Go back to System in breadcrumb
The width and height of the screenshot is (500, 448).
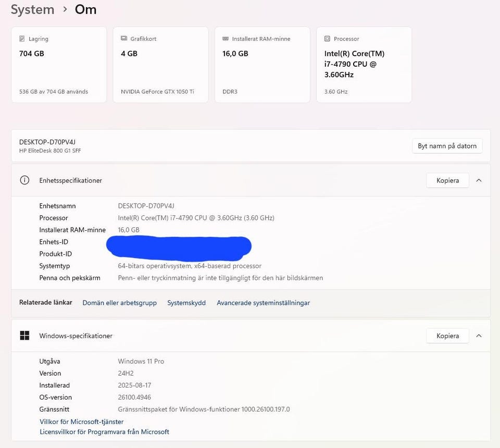[32, 9]
